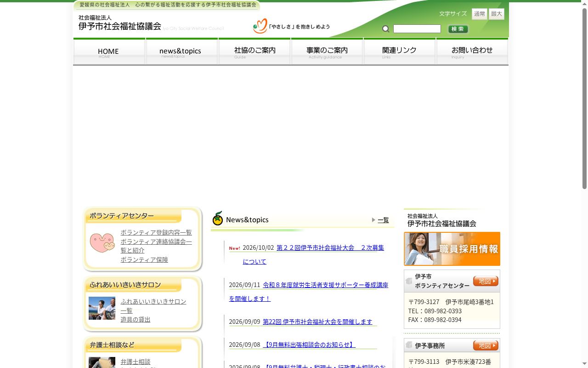Image resolution: width=588 pixels, height=368 pixels.
Task: Open the 職員採用情報 recruitment banner
Action: coord(452,249)
